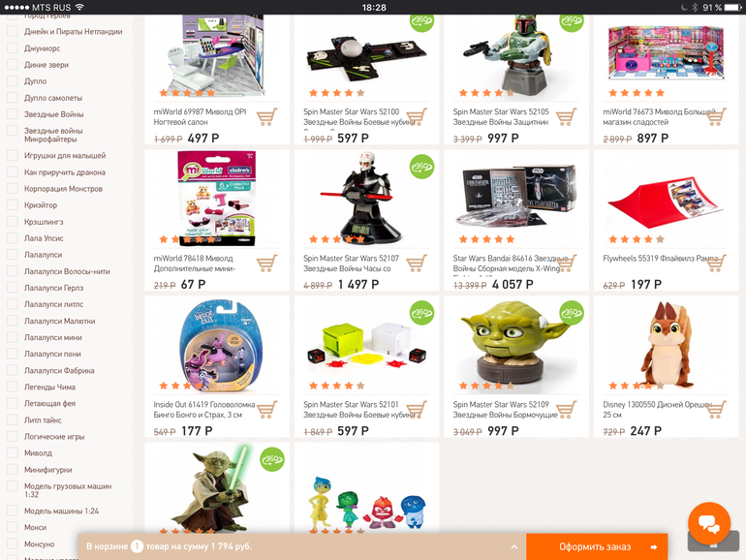Add Inside Out 61419 puzzle to cart

point(266,410)
